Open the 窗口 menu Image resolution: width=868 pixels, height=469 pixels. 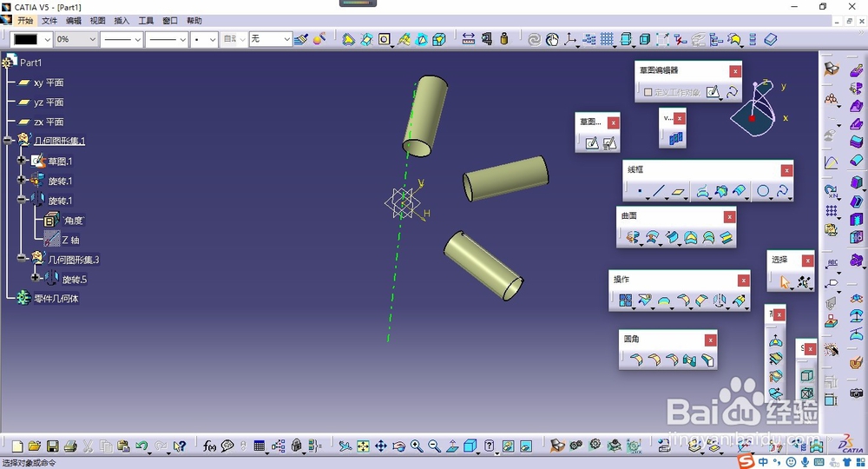[x=170, y=21]
